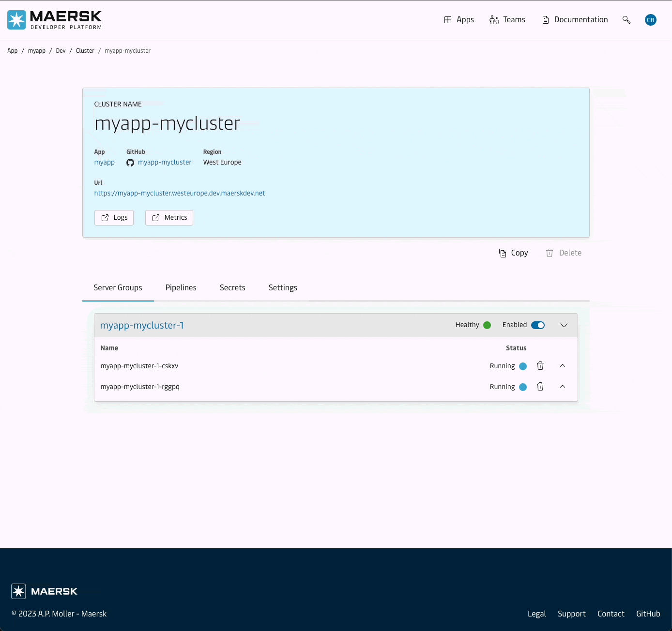Open the cluster URL link
This screenshot has width=672, height=631.
180,194
